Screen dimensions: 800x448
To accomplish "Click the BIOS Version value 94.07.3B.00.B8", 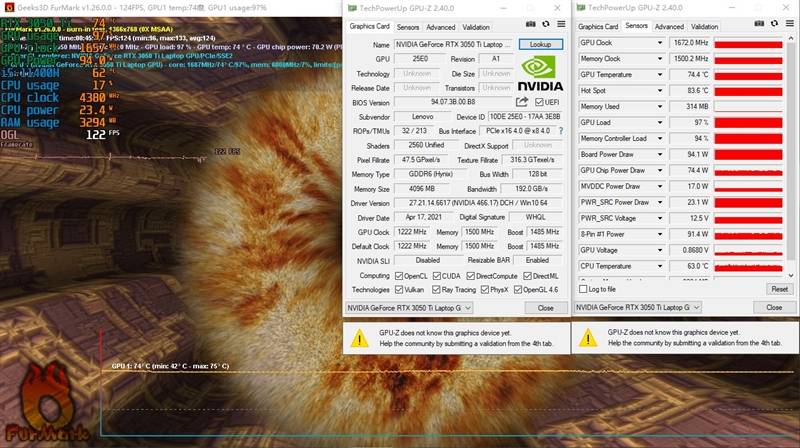I will point(453,102).
